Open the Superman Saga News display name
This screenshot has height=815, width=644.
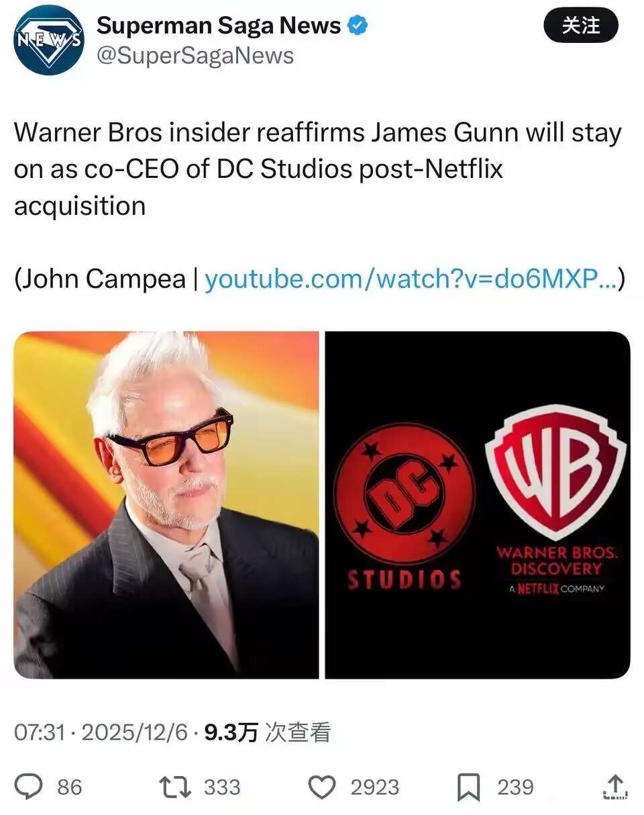click(219, 26)
